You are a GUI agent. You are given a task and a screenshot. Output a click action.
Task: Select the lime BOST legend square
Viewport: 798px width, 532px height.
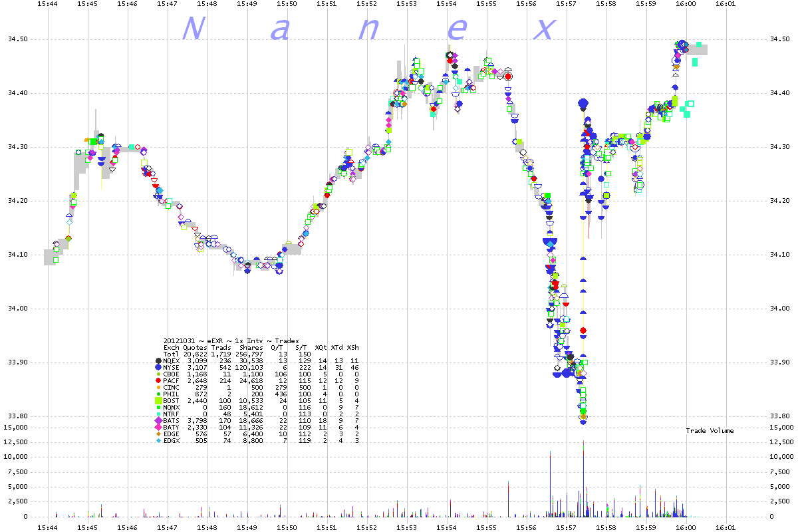[158, 400]
